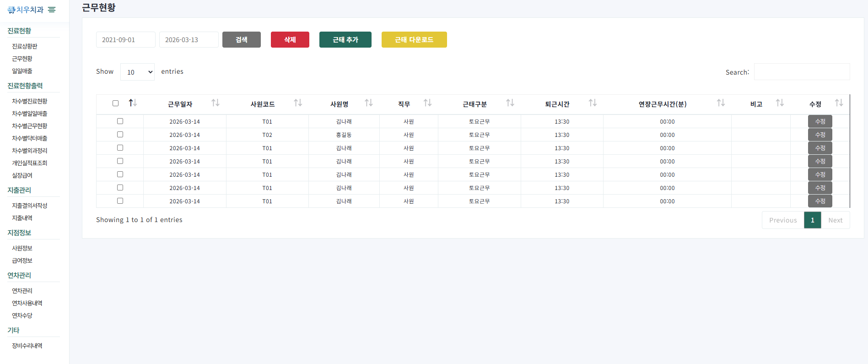Open the end date picker 2026-03-13
Viewport: 868px width, 364px height.
click(x=189, y=40)
